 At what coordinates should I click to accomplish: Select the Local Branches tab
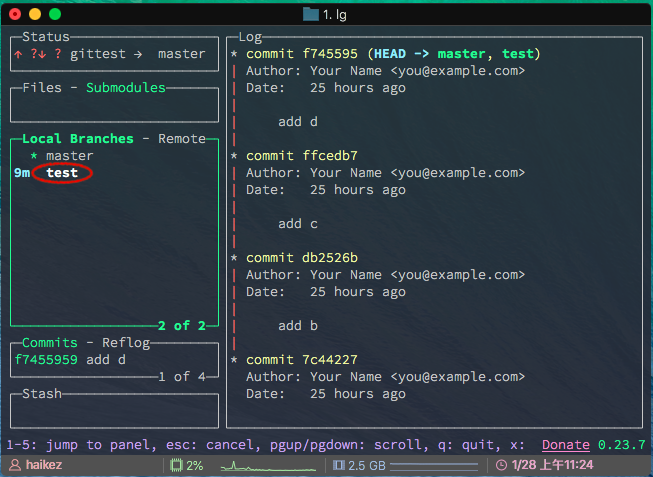[78, 139]
